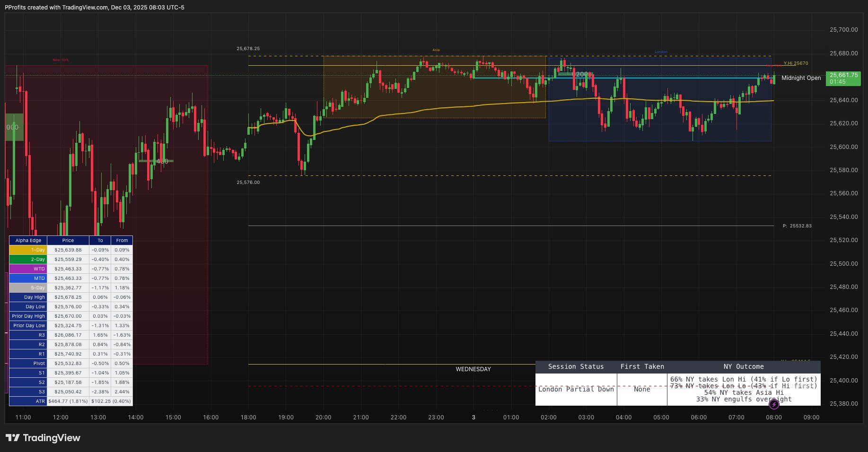Click the TradingView logo in the bottom-left corner
This screenshot has width=868, height=452.
(43, 438)
